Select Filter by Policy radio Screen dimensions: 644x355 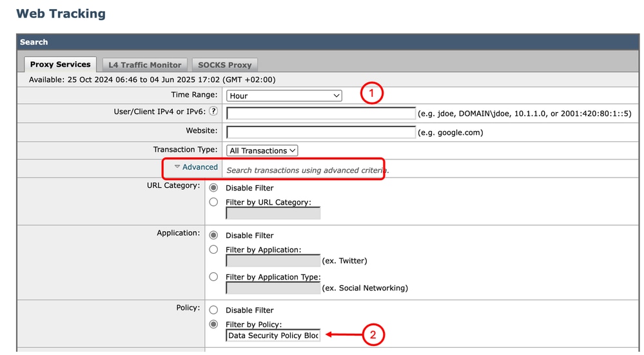[x=213, y=324]
